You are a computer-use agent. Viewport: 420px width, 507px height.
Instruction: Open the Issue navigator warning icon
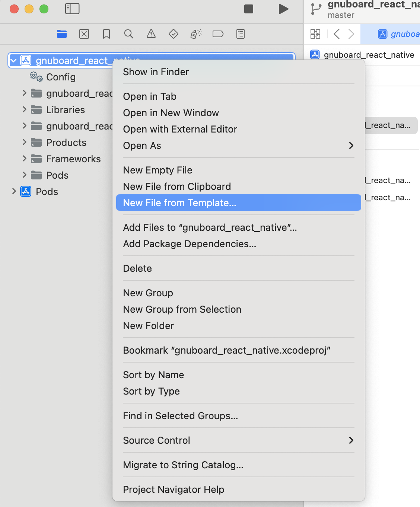151,34
